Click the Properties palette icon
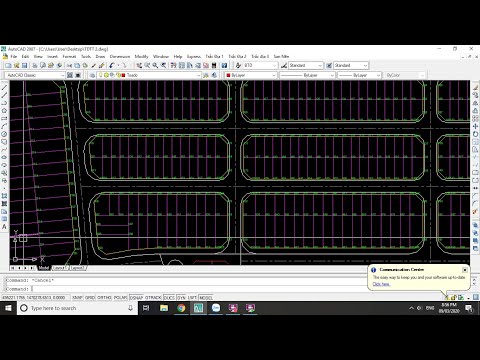This screenshot has width=480, height=360. (x=173, y=66)
